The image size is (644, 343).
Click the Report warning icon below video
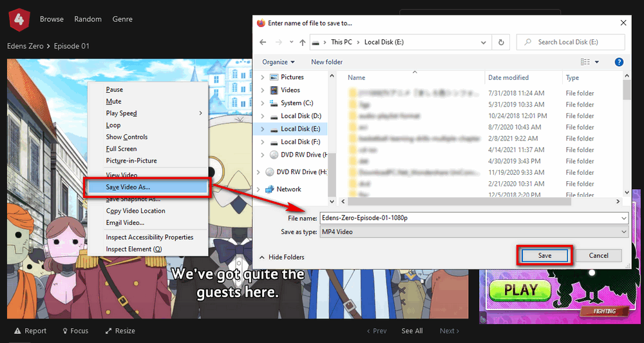tap(18, 331)
